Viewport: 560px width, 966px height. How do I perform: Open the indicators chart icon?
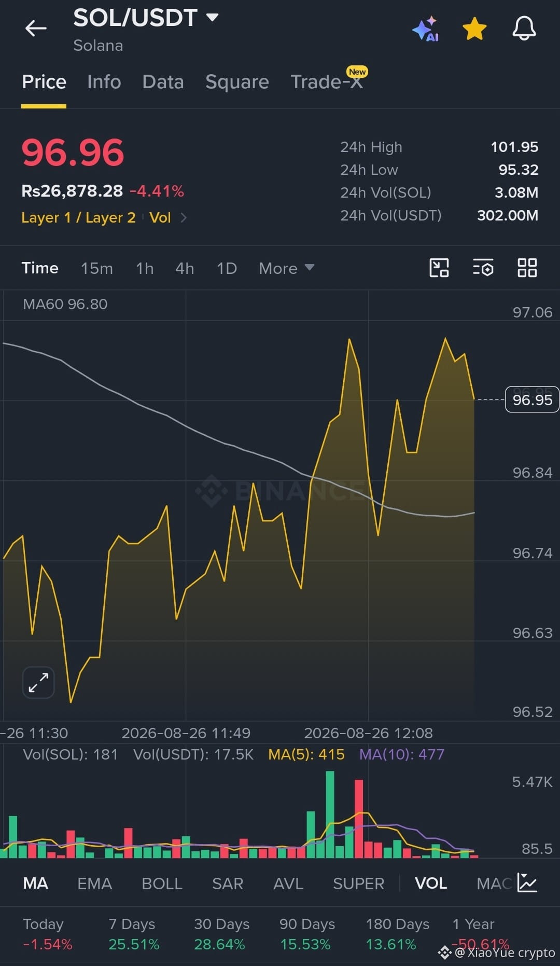click(527, 882)
